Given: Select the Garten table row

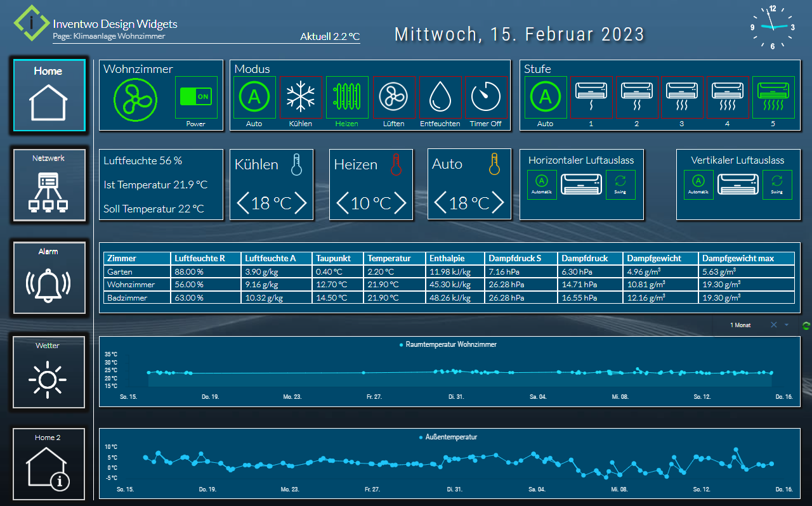Looking at the screenshot, I should 449,271.
